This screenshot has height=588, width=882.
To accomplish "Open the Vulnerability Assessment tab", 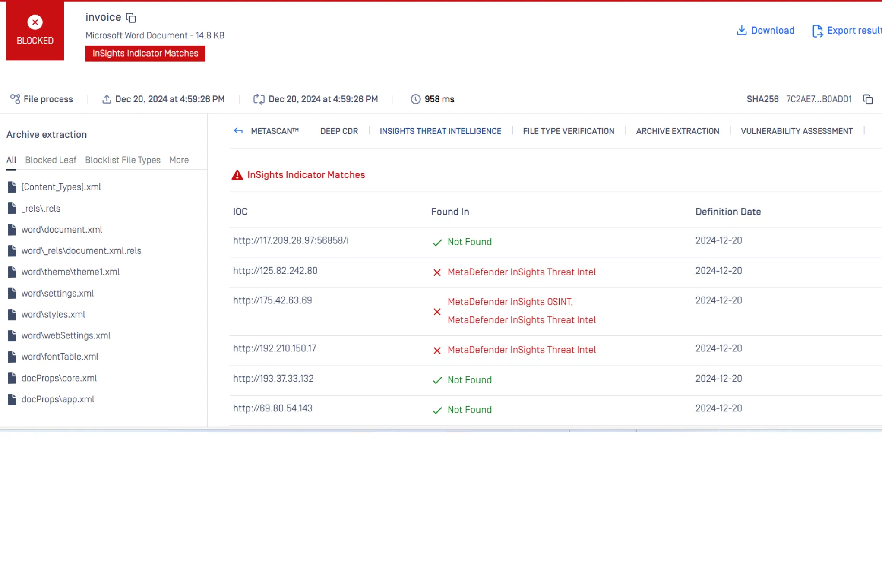I will 797,131.
